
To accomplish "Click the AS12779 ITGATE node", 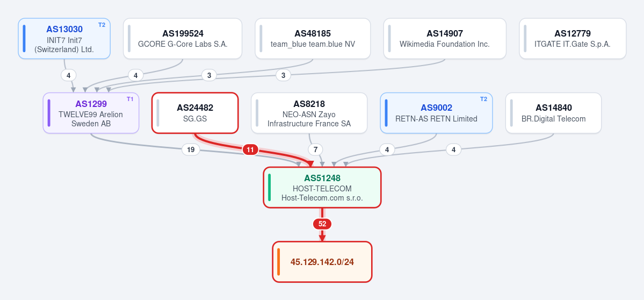I will coord(573,39).
